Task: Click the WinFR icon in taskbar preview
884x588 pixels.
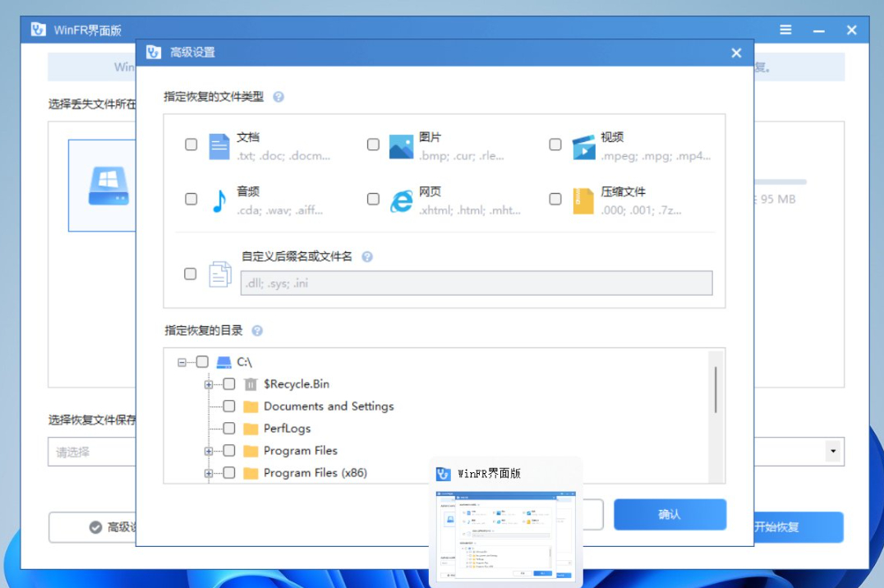Action: [x=443, y=474]
